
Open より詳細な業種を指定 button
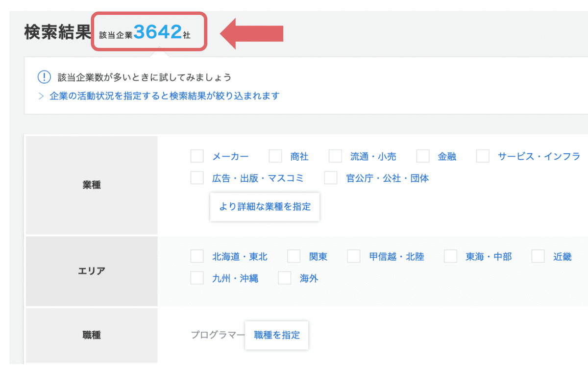(x=265, y=206)
